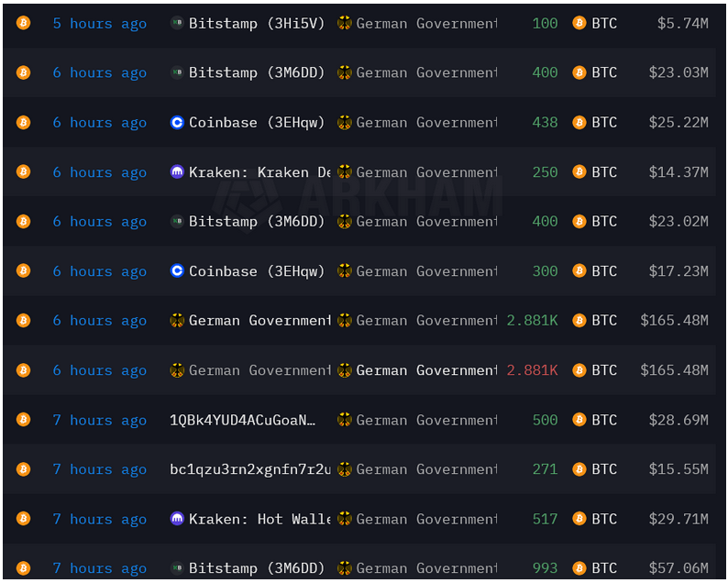Click the value '$23.03M'
The image size is (728, 583).
tap(678, 73)
